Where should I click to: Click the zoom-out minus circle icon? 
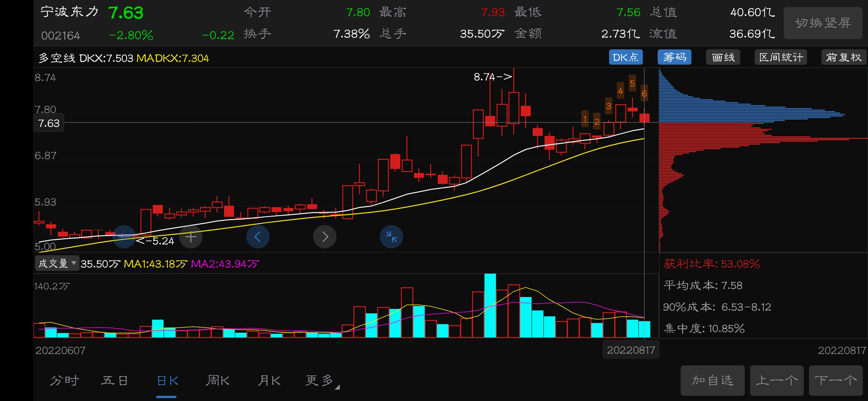pos(124,237)
